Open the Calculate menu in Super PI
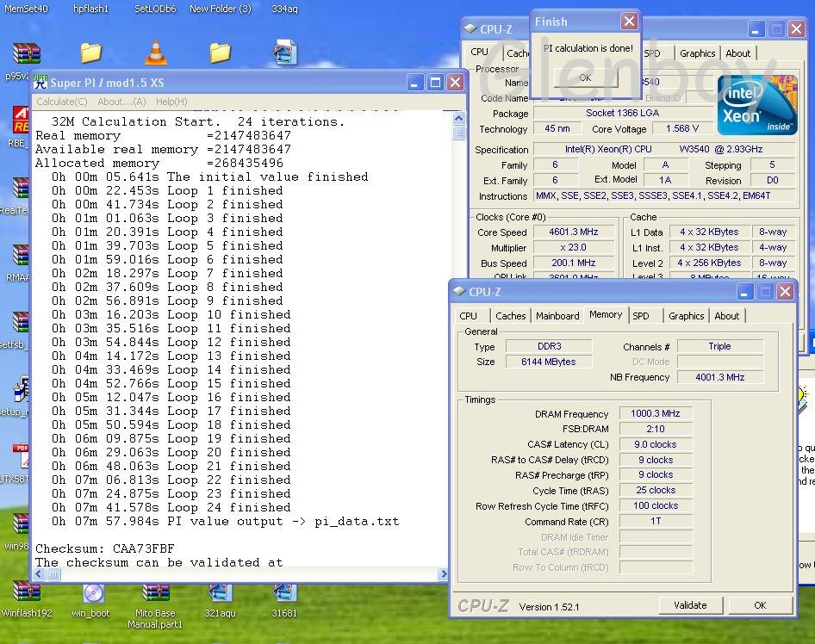The height and width of the screenshot is (644, 815). (x=63, y=102)
